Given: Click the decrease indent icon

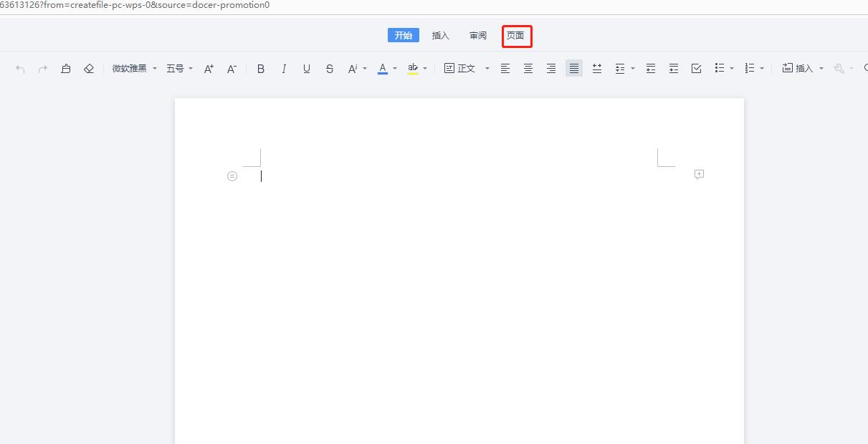Looking at the screenshot, I should click(651, 69).
